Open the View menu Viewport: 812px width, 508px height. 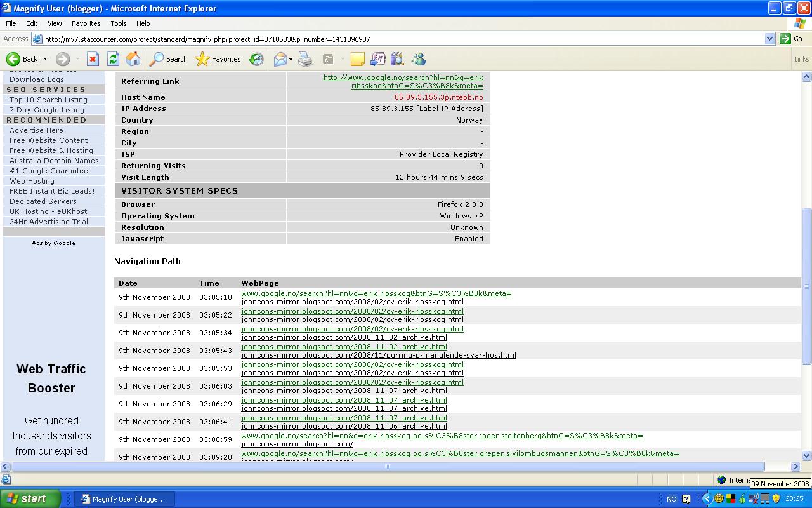click(x=55, y=23)
